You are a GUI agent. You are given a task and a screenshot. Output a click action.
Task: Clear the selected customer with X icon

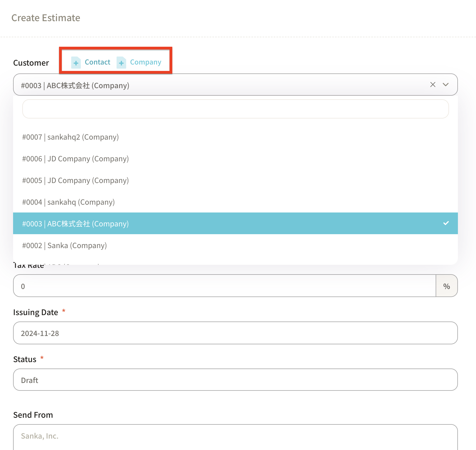[x=433, y=85]
